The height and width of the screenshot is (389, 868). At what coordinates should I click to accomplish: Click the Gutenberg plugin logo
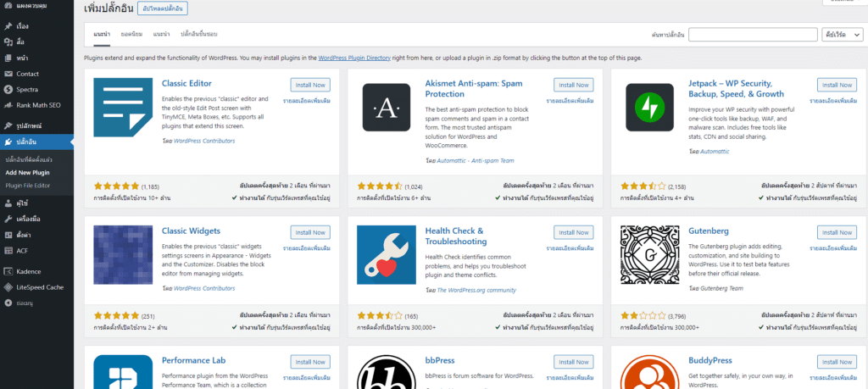(650, 255)
